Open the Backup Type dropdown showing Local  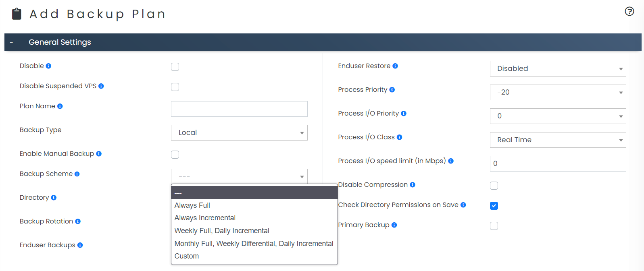click(x=239, y=133)
